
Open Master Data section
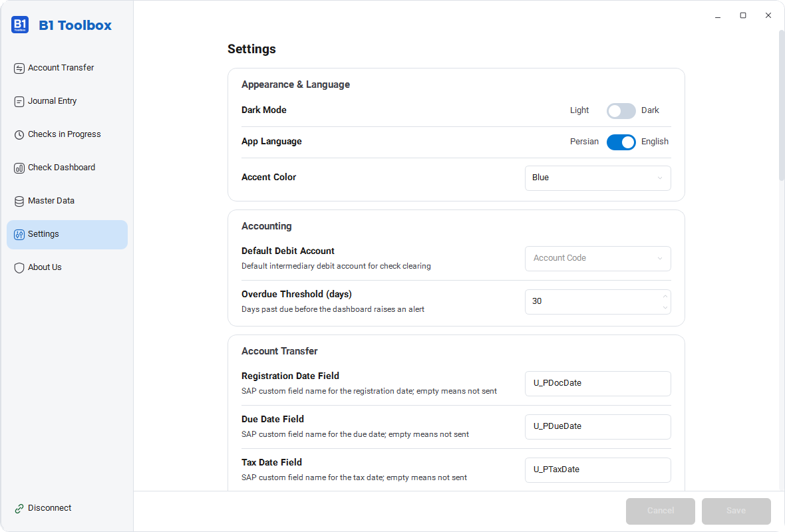67,201
